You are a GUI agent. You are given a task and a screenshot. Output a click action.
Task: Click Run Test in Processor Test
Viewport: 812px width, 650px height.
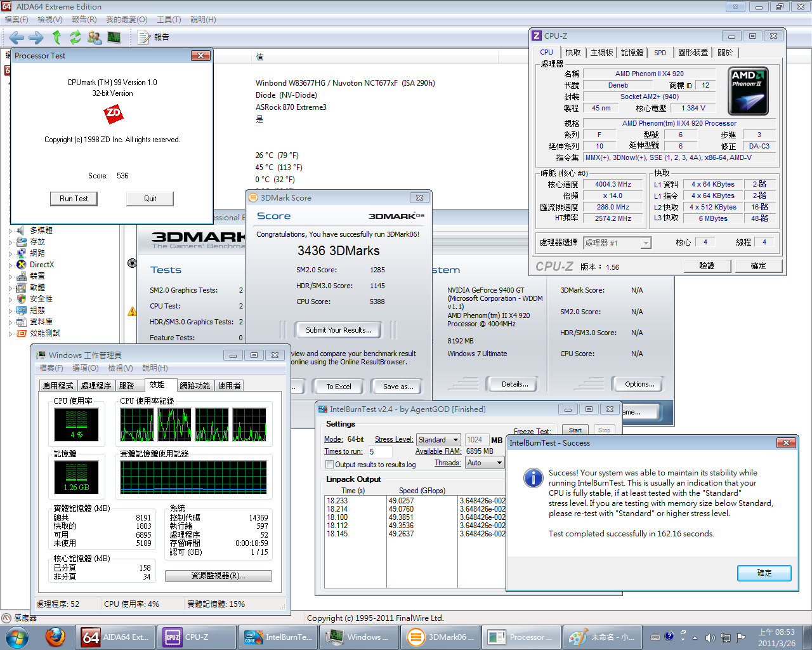point(74,199)
